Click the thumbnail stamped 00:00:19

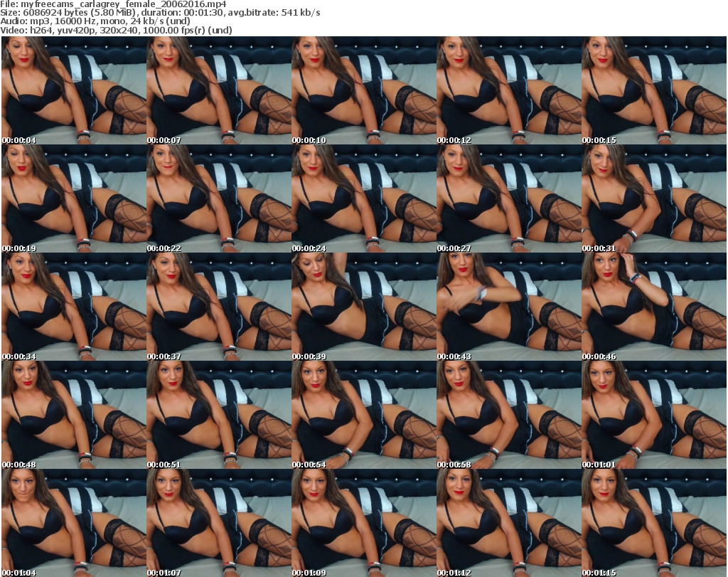[x=74, y=198]
